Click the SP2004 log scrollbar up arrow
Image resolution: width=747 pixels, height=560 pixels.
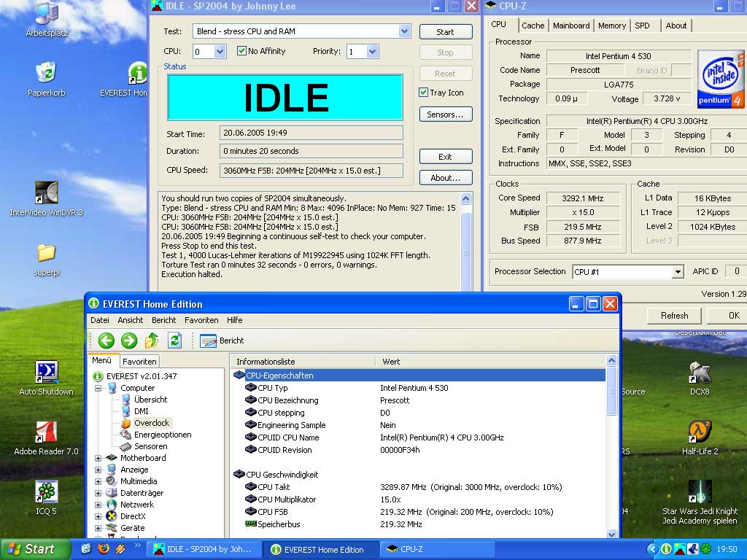466,198
